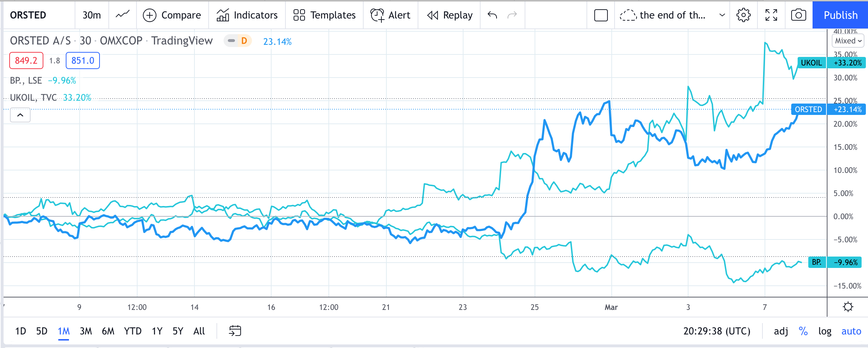This screenshot has height=348, width=868.
Task: Click the 23.14% ORSTED legend value
Action: pos(277,42)
